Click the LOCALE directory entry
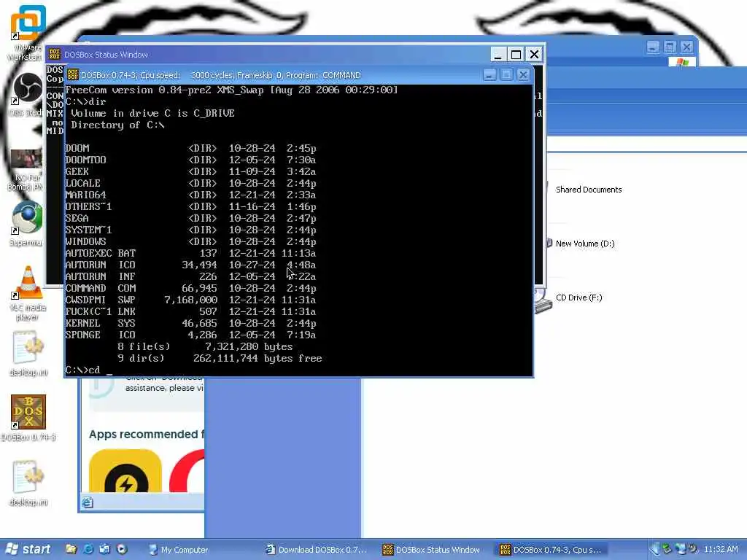 [x=190, y=183]
